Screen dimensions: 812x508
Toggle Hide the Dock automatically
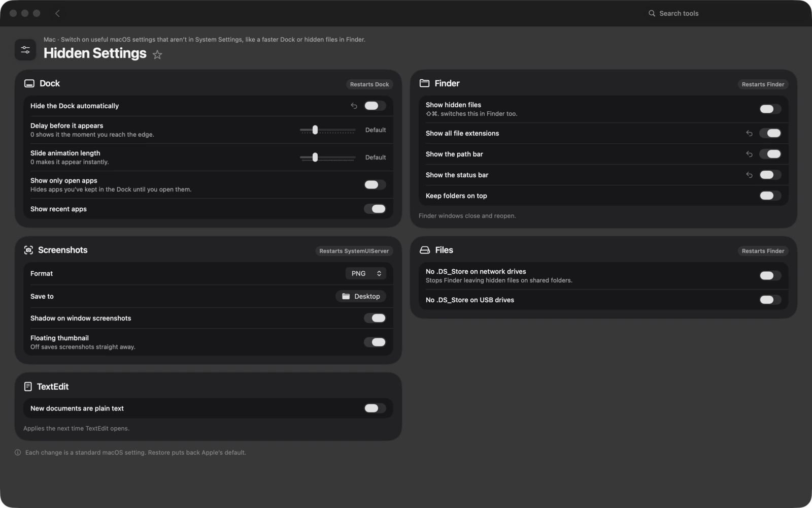(375, 106)
